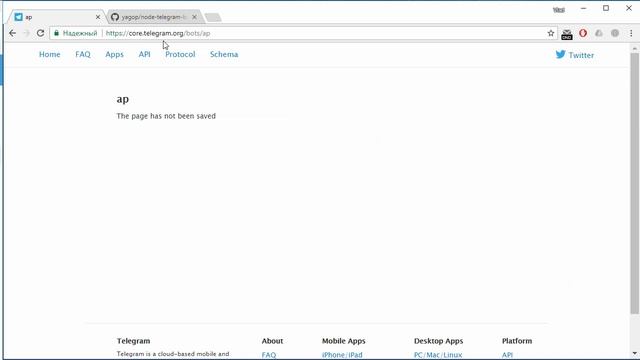Click the GitHub favicon on second tab
The width and height of the screenshot is (640, 360).
click(115, 17)
